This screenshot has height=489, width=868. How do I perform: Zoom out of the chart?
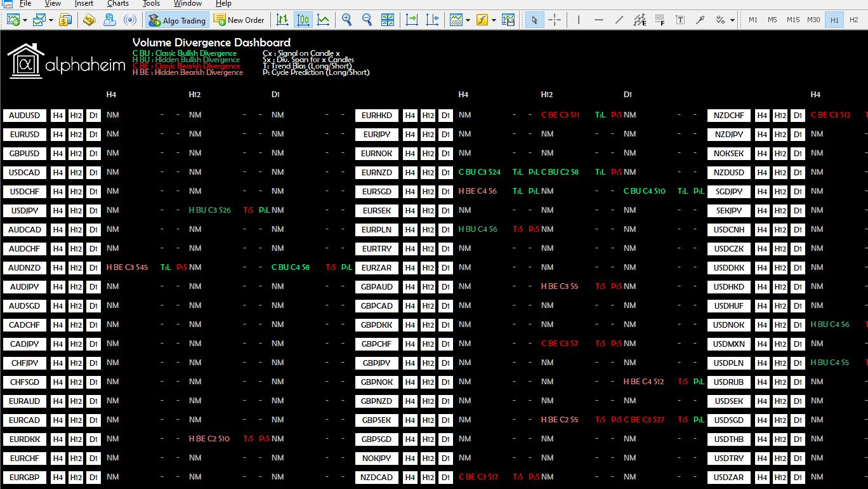(367, 20)
